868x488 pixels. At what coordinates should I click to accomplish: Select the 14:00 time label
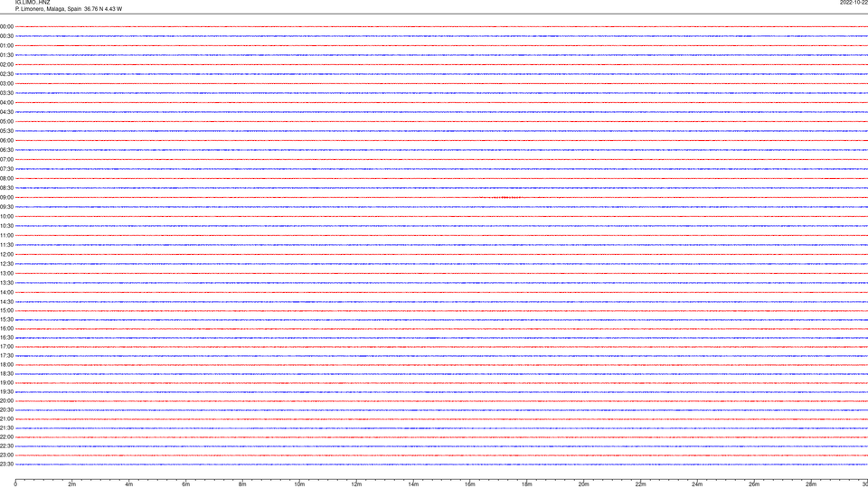pyautogui.click(x=6, y=292)
